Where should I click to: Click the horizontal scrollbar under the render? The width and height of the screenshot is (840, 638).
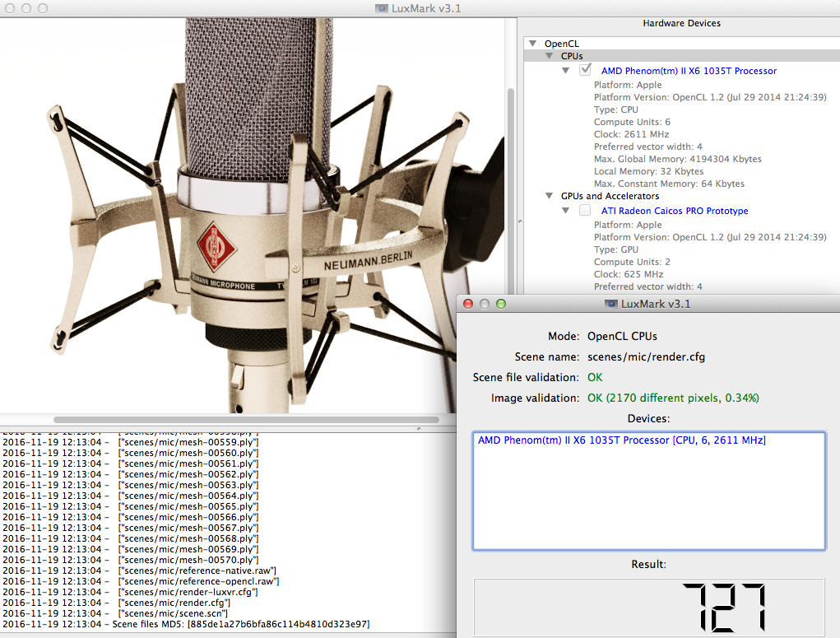[247, 420]
